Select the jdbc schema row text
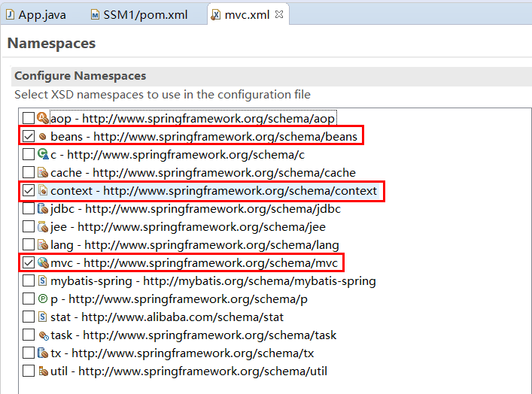Viewport: 532px width, 394px height. coord(196,209)
